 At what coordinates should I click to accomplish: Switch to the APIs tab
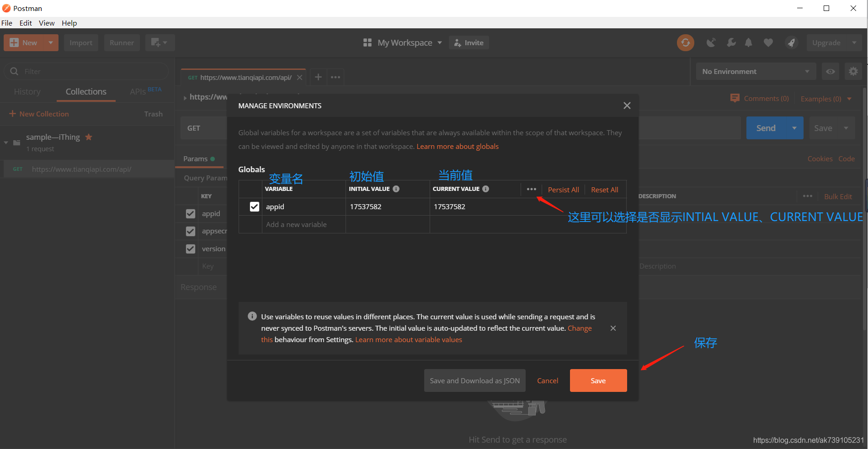click(x=145, y=91)
